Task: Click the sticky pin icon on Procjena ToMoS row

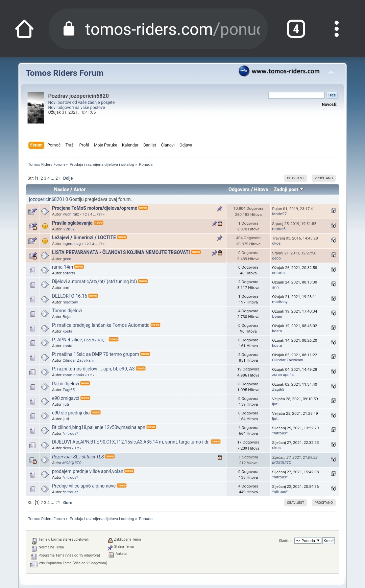Action: point(220,209)
